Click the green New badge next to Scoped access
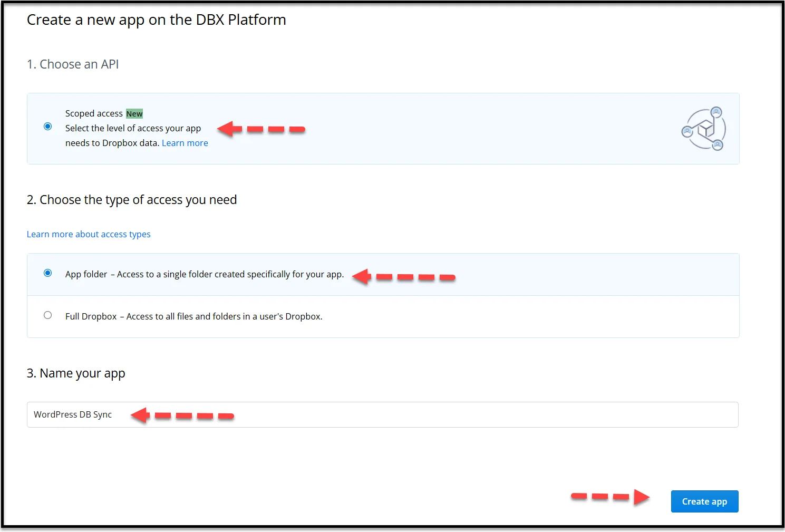 134,113
